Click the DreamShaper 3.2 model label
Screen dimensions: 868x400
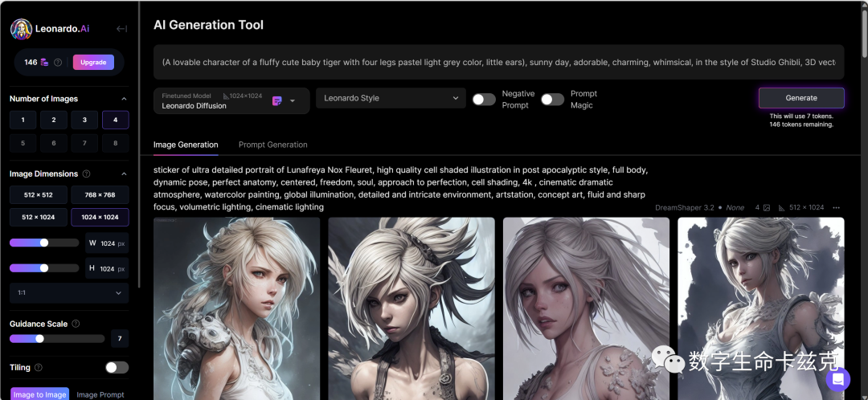685,207
